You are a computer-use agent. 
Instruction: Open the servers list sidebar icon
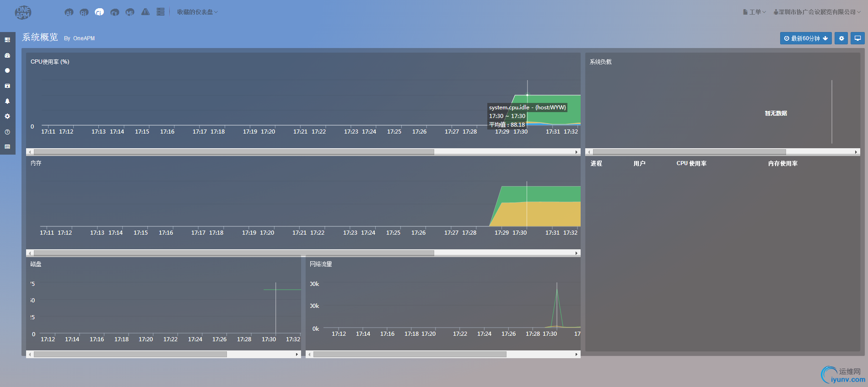[7, 40]
